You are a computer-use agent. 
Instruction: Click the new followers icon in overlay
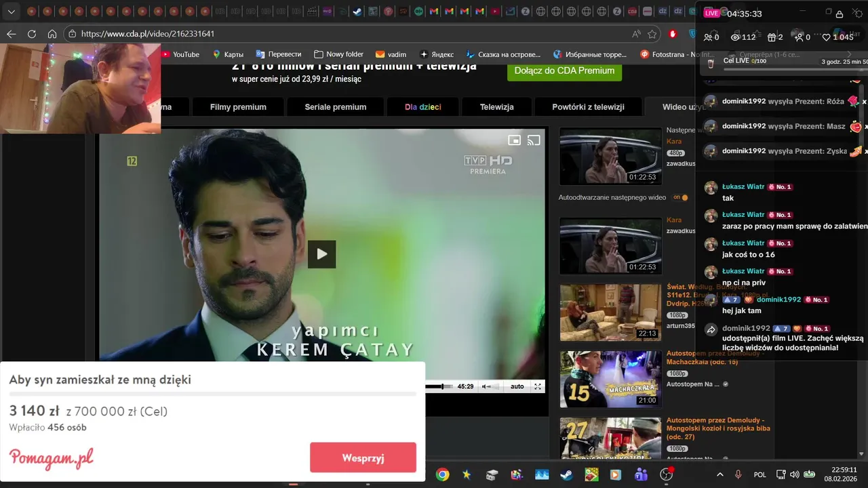coord(799,37)
